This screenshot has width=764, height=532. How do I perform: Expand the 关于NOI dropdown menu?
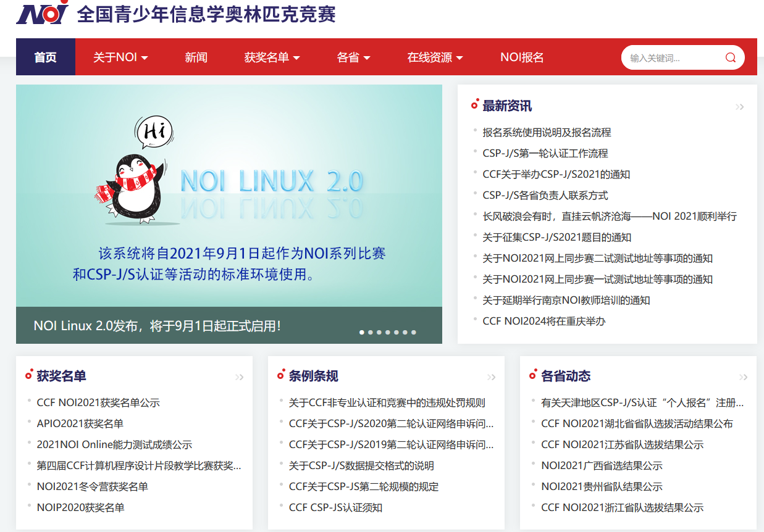(x=120, y=57)
